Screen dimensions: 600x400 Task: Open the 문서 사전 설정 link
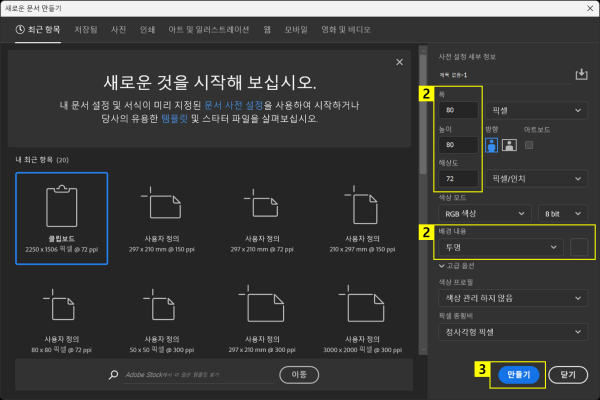pyautogui.click(x=233, y=105)
